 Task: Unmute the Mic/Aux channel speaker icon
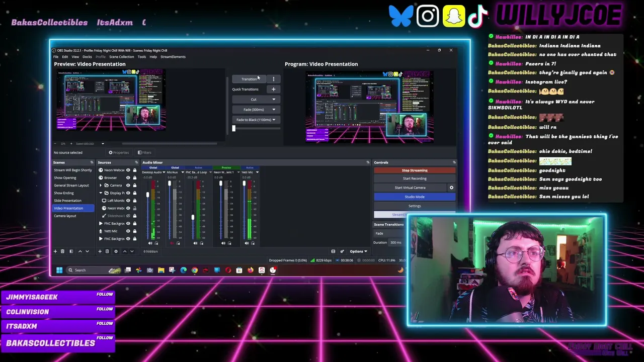(172, 243)
